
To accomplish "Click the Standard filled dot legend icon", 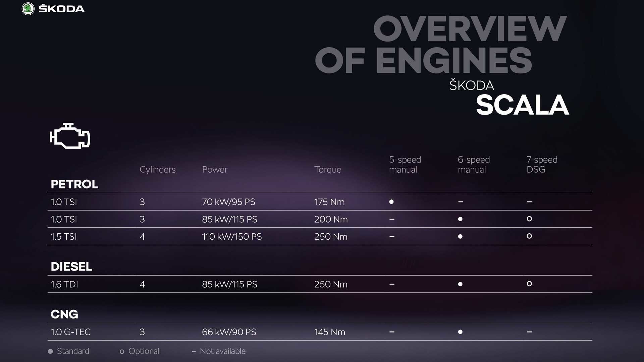I will (x=50, y=351).
